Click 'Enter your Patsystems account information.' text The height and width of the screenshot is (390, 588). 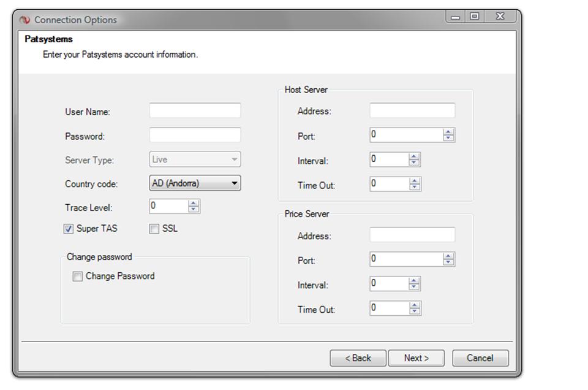pyautogui.click(x=121, y=55)
